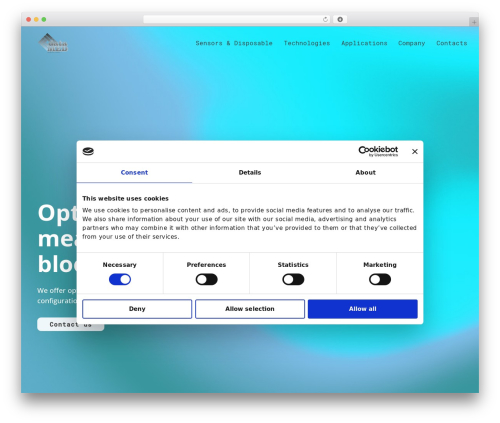The width and height of the screenshot is (500, 423).
Task: Switch to the Consent tab
Action: coord(134,172)
